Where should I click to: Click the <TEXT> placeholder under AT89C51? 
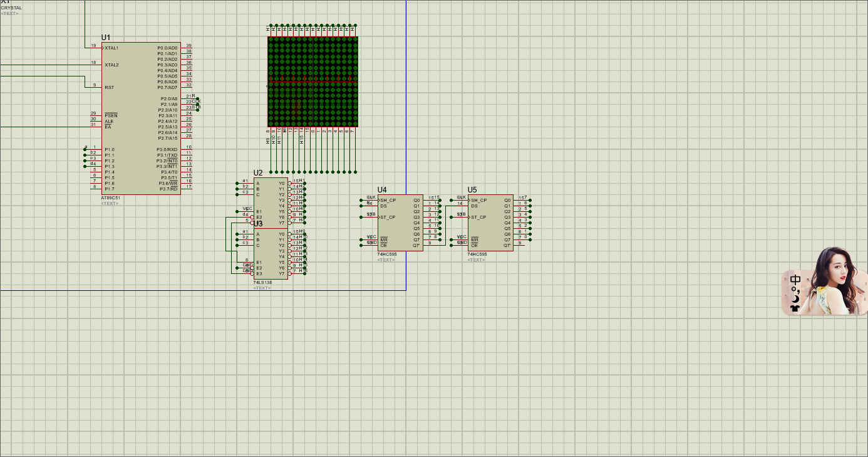(110, 203)
